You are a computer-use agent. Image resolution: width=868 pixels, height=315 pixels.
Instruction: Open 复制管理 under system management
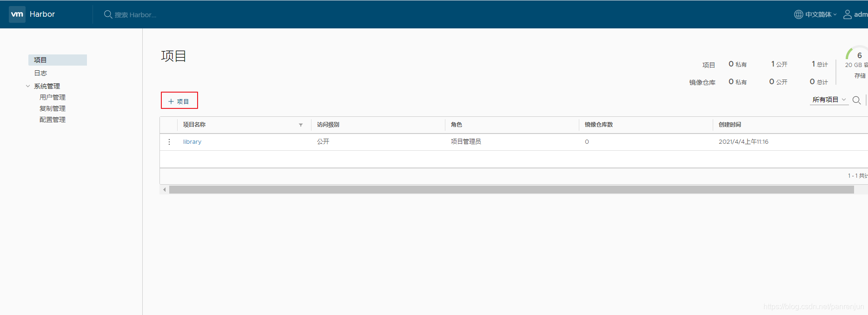click(53, 108)
